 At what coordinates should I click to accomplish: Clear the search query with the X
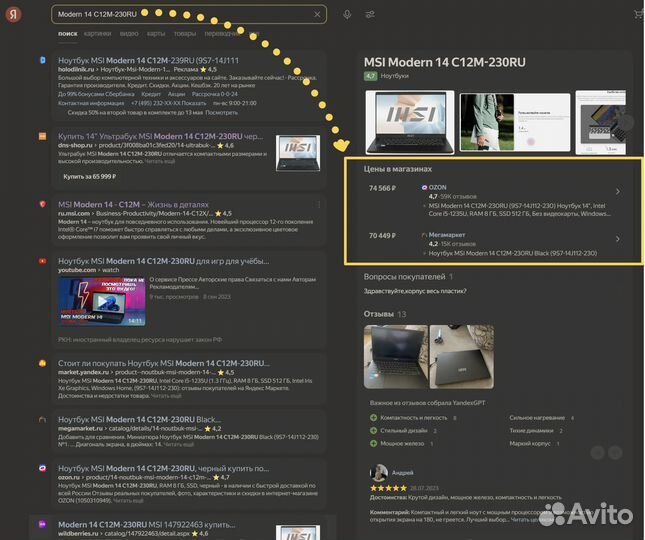(x=317, y=14)
